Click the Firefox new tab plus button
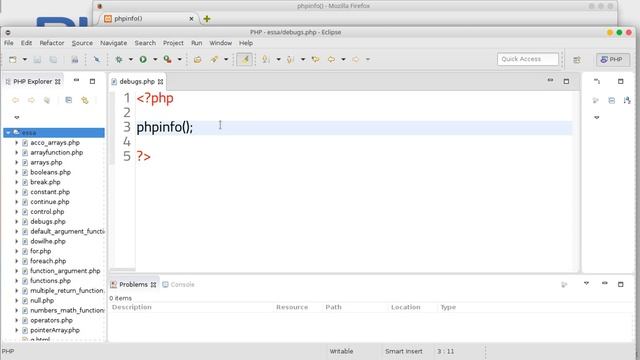 pos(207,19)
